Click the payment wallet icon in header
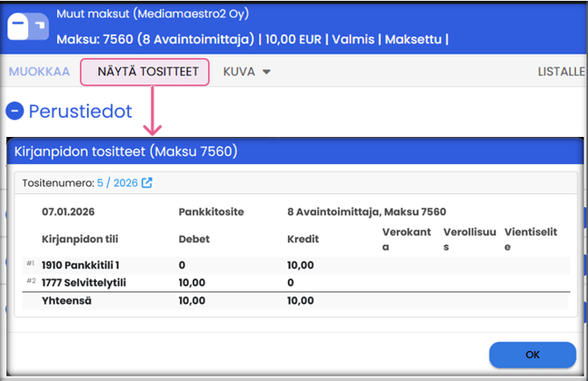The image size is (588, 381). click(29, 27)
